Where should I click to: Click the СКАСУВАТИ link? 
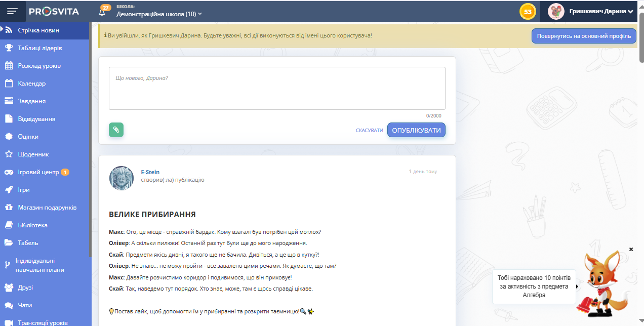pos(369,131)
